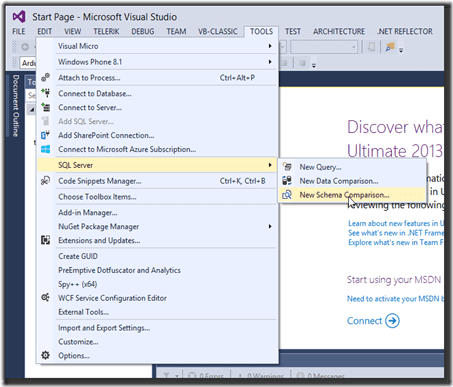Open the TELERIK menu
The image size is (453, 387).
(x=106, y=31)
